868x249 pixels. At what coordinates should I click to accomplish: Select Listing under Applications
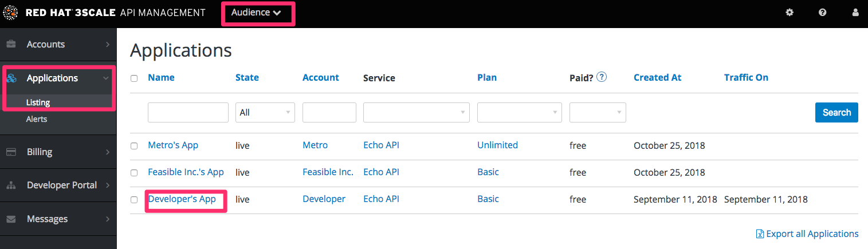[38, 102]
